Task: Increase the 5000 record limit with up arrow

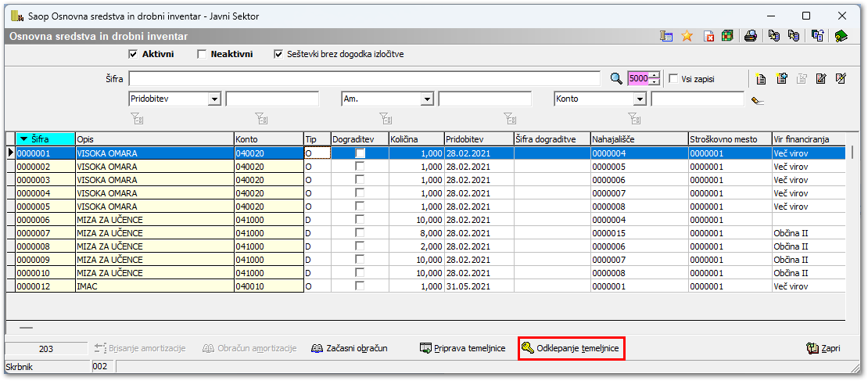Action: pyautogui.click(x=655, y=75)
